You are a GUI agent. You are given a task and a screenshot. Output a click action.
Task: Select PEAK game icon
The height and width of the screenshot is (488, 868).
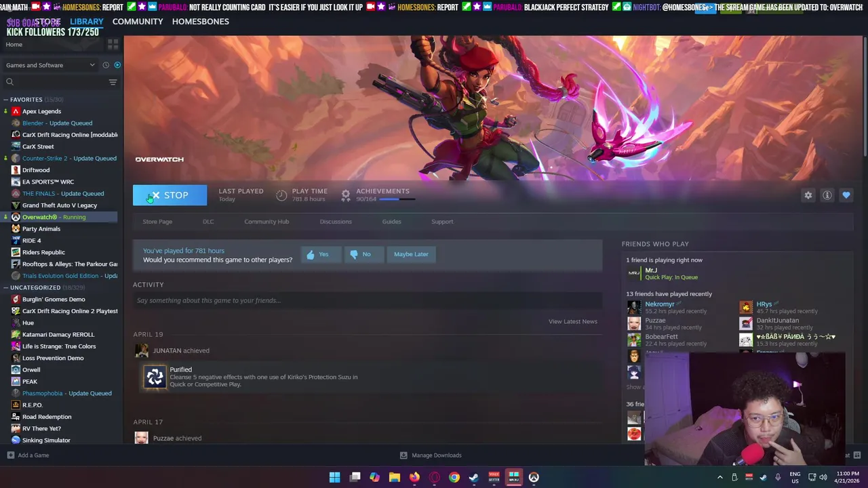tap(16, 382)
